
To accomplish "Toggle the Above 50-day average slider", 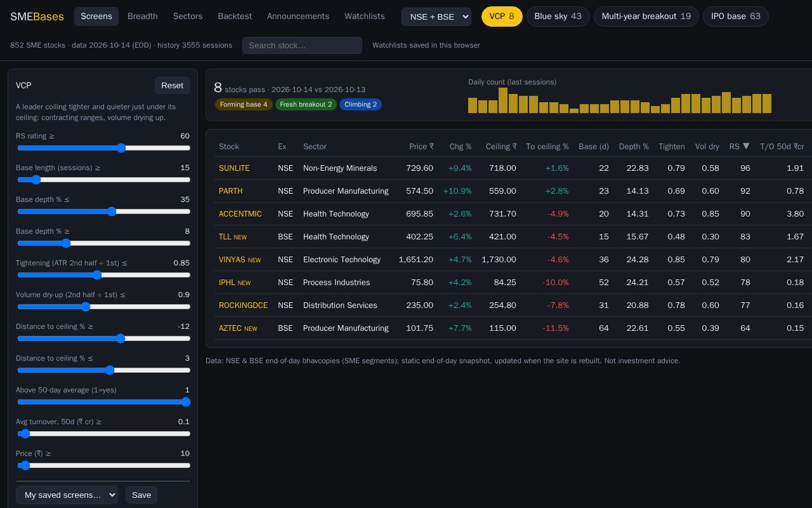I will [104, 402].
